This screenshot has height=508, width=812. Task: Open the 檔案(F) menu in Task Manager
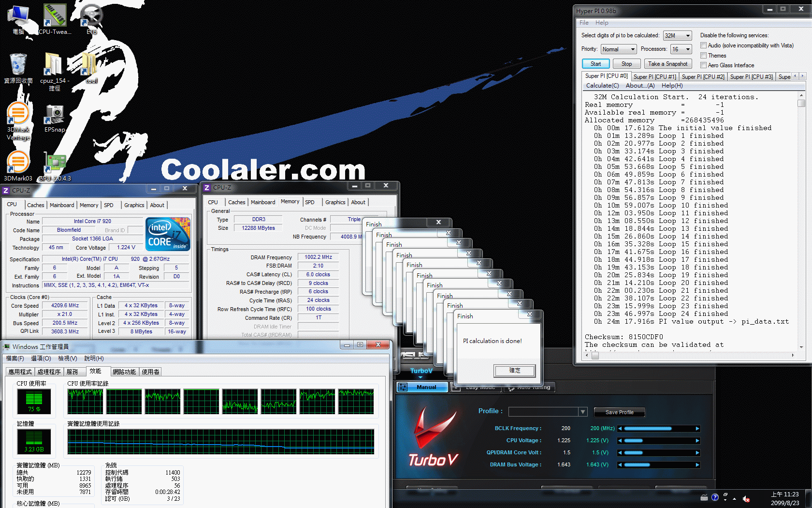[15, 359]
